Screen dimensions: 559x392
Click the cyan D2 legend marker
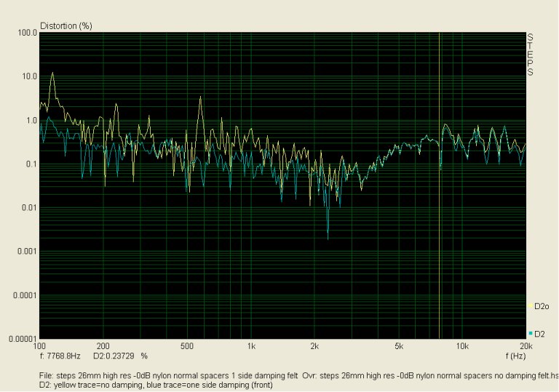click(x=531, y=333)
